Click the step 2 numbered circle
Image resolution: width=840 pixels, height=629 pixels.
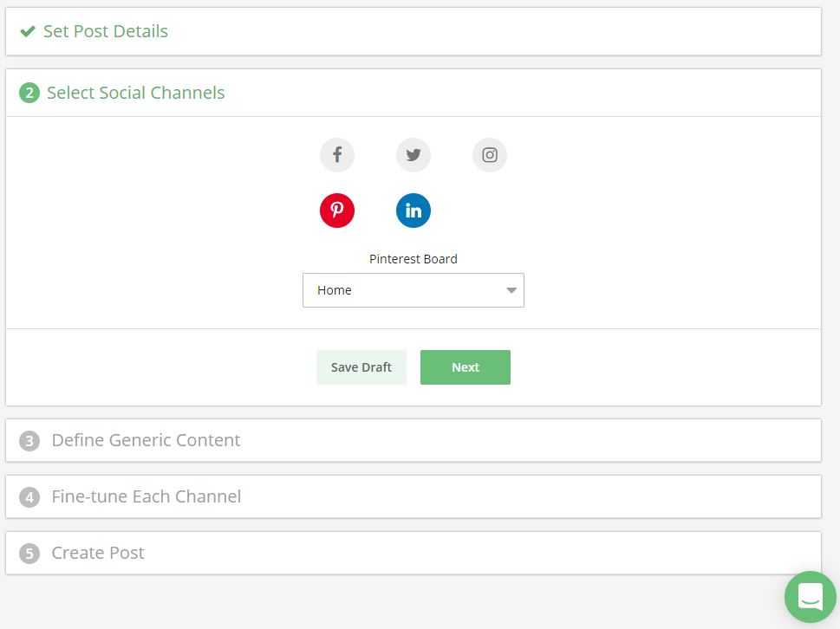29,92
